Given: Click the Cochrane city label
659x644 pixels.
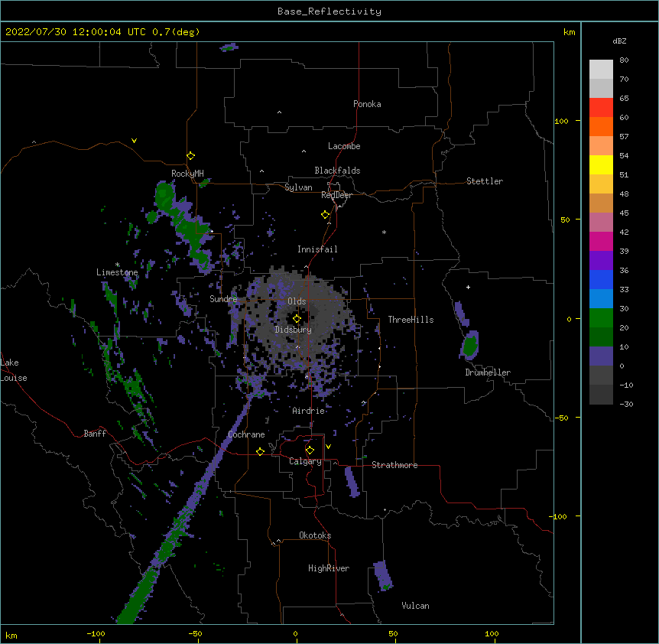Looking at the screenshot, I should (x=246, y=434).
